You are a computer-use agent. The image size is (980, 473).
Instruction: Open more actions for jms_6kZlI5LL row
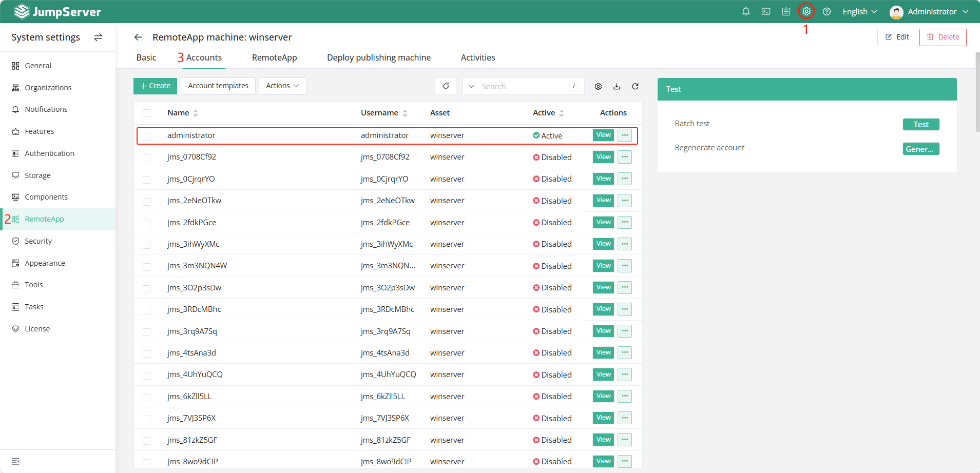tap(625, 396)
